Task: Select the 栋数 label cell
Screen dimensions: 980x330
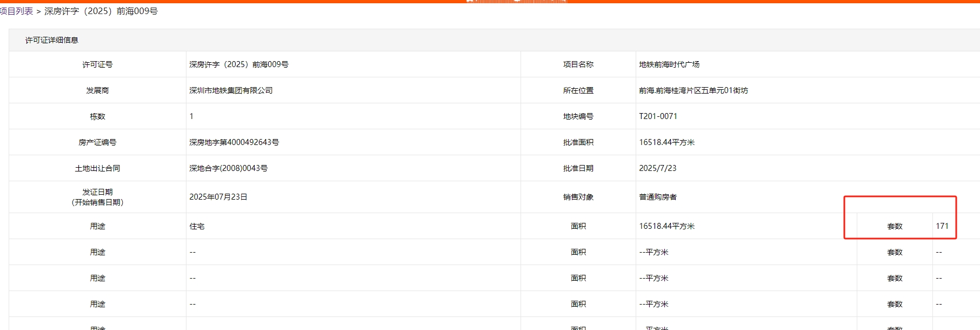Action: [x=97, y=116]
